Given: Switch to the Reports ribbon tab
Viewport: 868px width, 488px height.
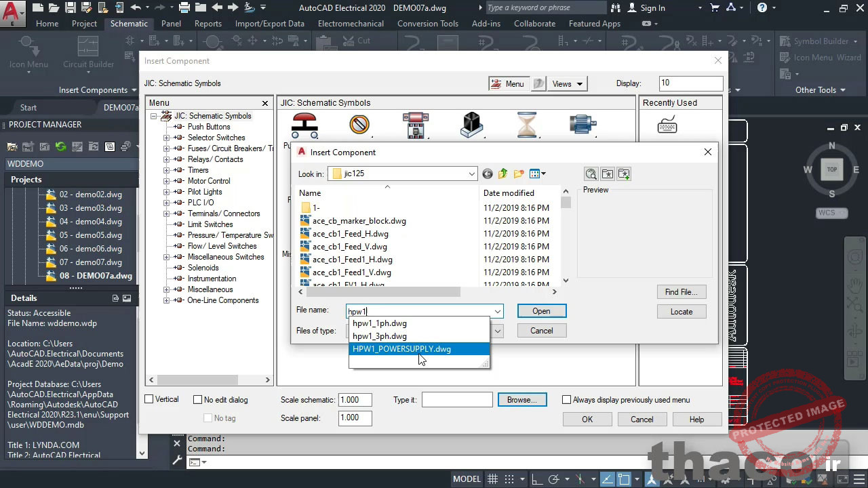Looking at the screenshot, I should point(208,23).
